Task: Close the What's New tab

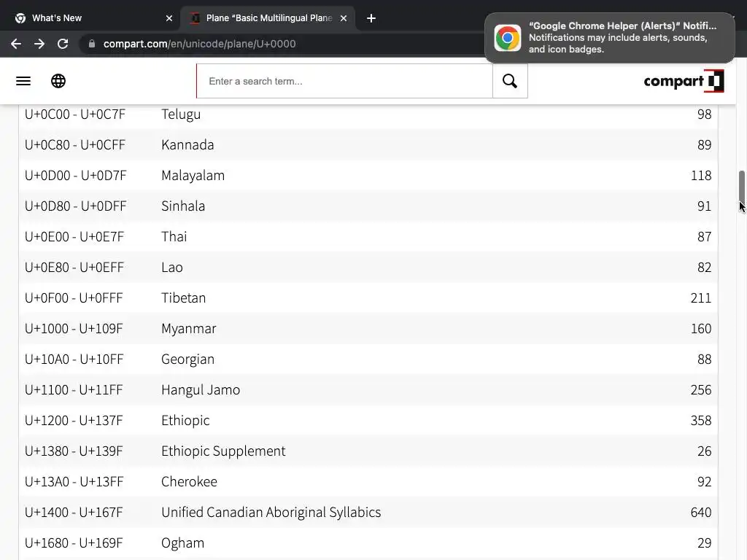Action: click(x=169, y=18)
